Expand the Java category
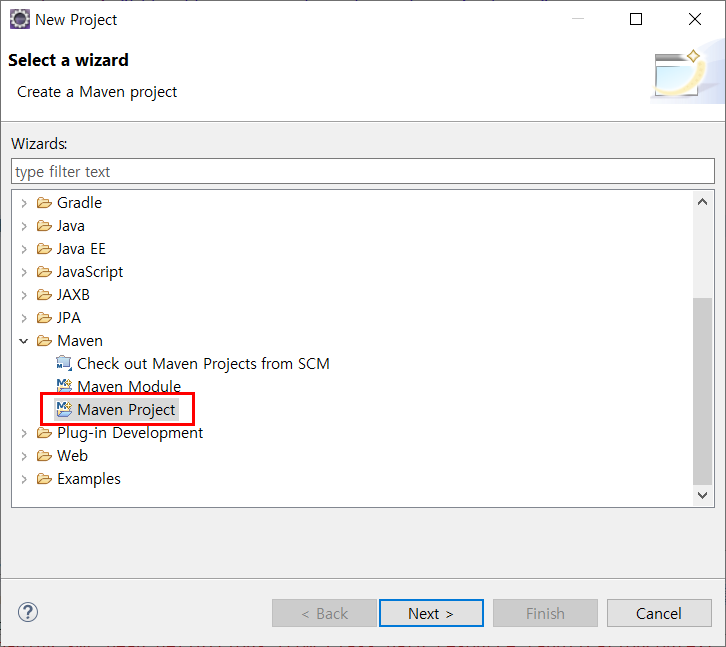The height and width of the screenshot is (647, 726). click(x=24, y=226)
